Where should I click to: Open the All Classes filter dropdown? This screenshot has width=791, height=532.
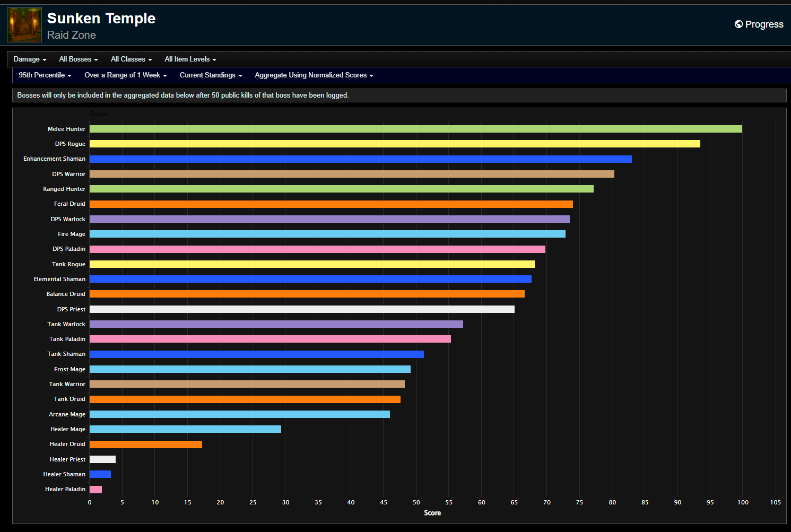131,59
